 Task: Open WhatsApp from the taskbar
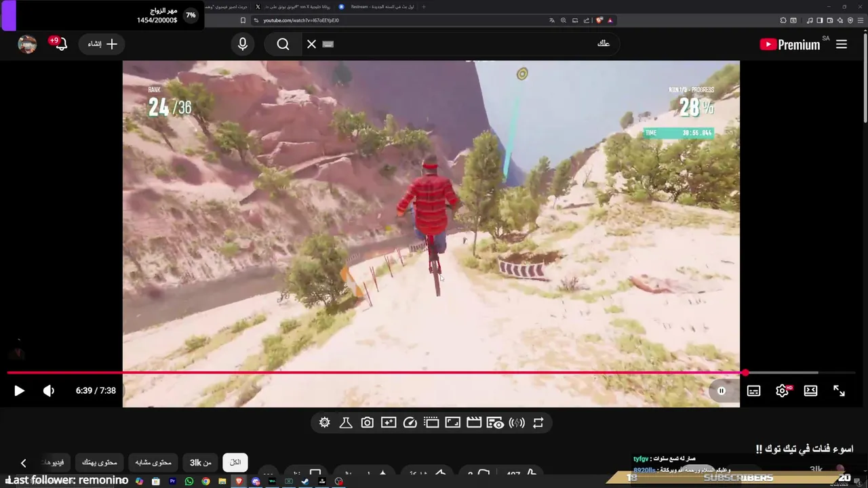189,481
